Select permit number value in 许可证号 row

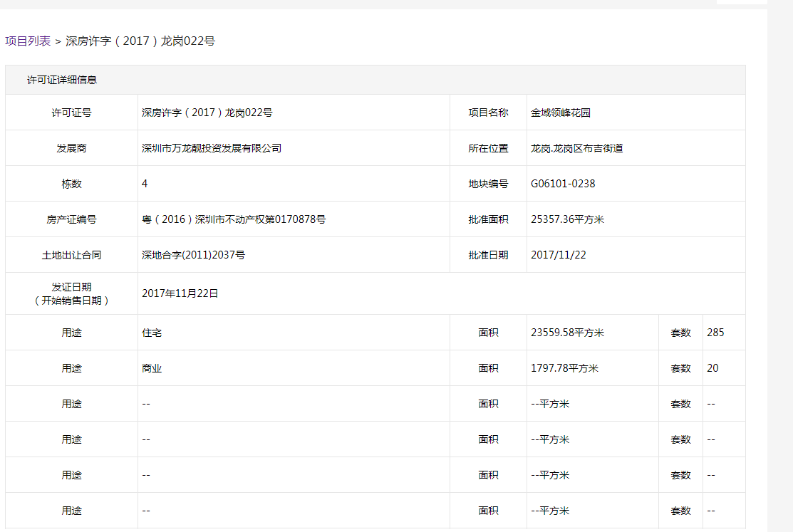point(207,113)
